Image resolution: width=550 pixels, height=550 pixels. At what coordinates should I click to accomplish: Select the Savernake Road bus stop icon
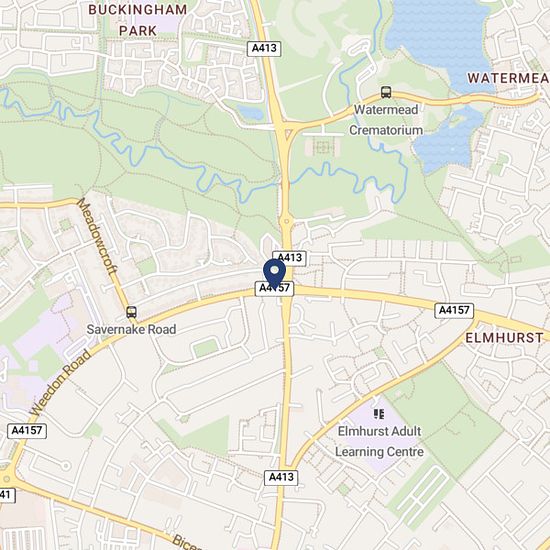pyautogui.click(x=131, y=312)
